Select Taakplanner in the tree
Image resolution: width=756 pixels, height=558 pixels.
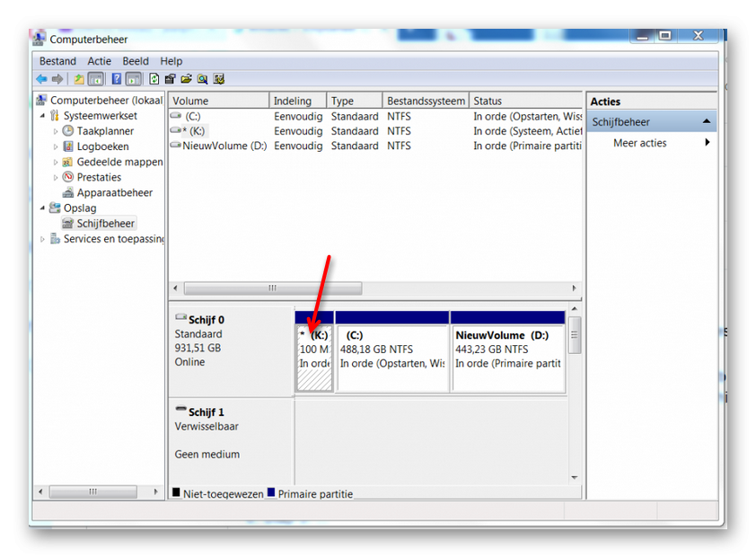[105, 131]
